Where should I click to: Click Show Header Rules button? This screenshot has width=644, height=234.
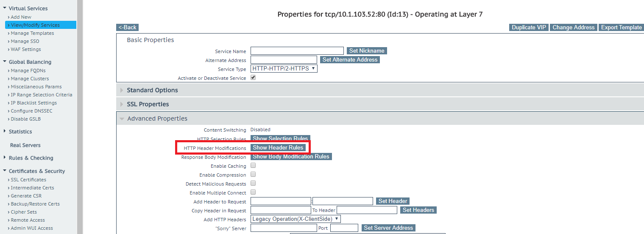pyautogui.click(x=278, y=147)
